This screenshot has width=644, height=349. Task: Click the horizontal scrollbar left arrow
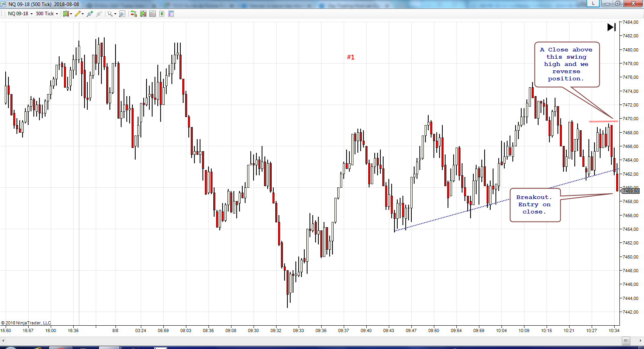click(3, 341)
